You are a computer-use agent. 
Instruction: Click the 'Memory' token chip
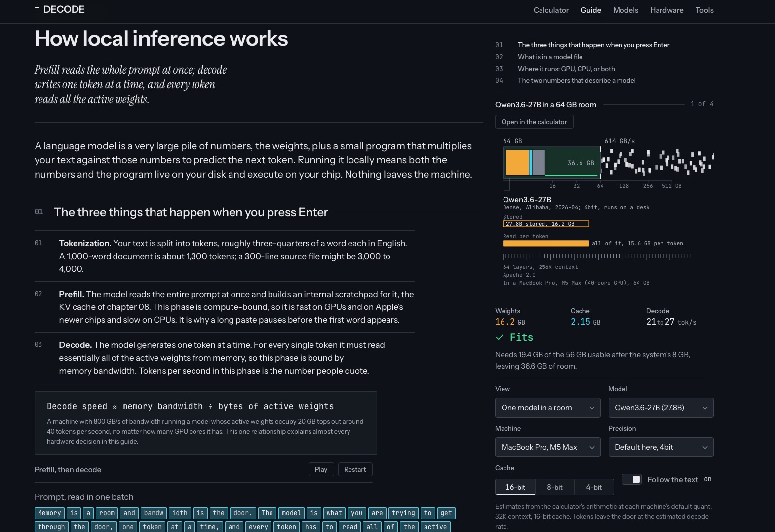pyautogui.click(x=49, y=513)
